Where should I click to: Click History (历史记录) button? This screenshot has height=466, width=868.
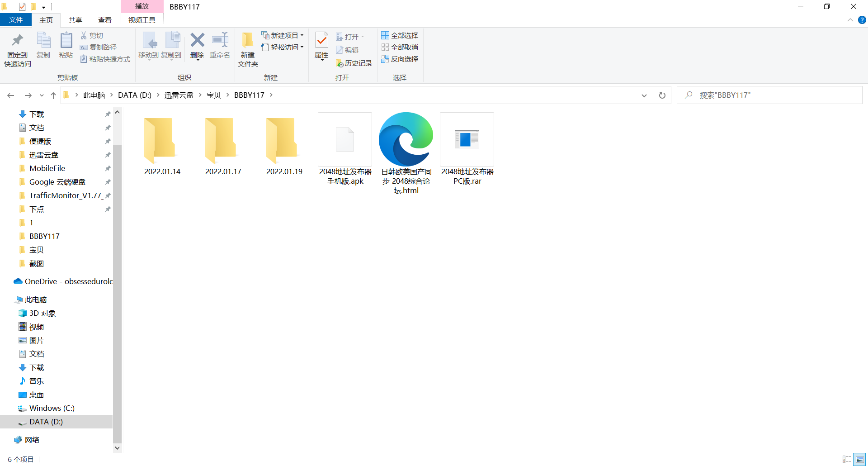pyautogui.click(x=354, y=63)
